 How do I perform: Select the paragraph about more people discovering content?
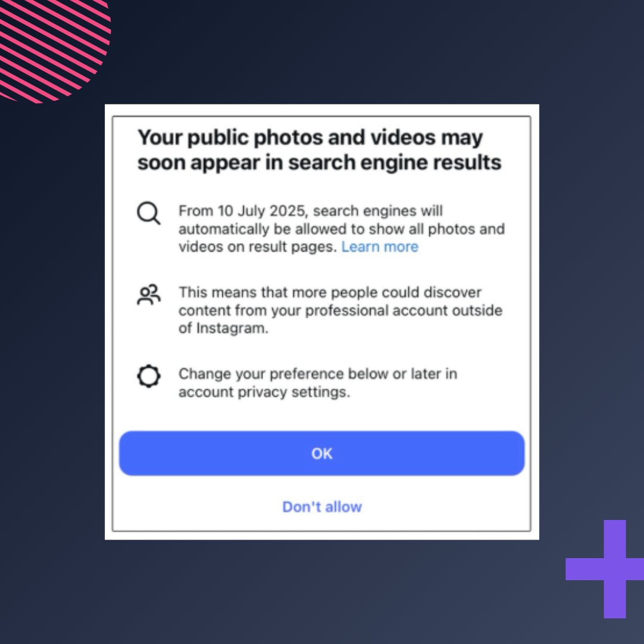tap(340, 310)
